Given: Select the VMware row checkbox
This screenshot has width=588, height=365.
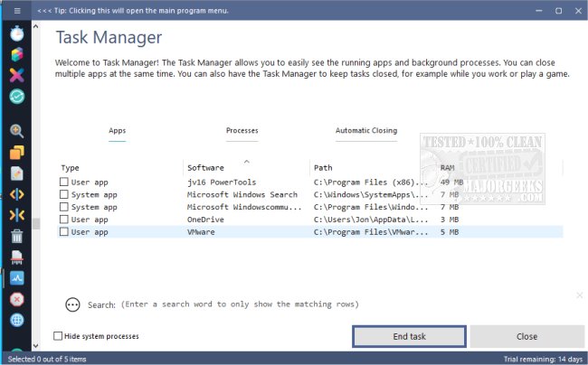Looking at the screenshot, I should [64, 232].
